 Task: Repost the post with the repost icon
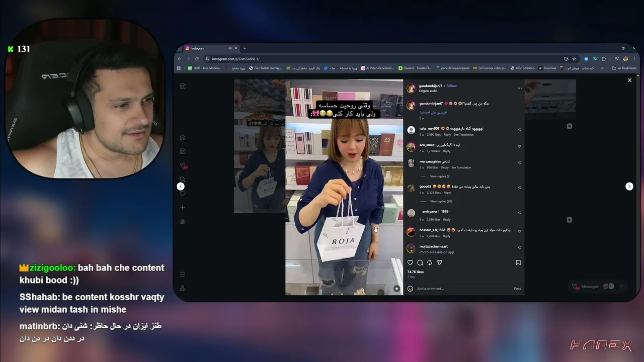click(x=430, y=262)
